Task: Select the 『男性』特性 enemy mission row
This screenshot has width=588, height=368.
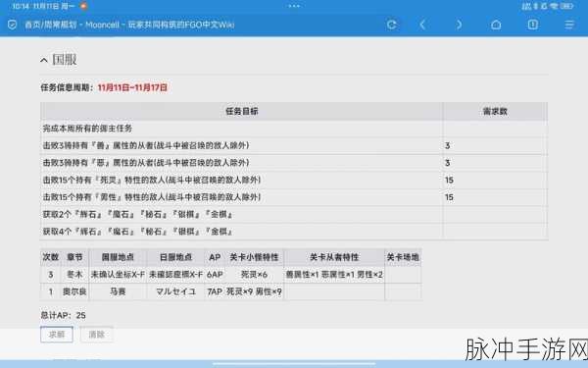Action: (x=294, y=197)
